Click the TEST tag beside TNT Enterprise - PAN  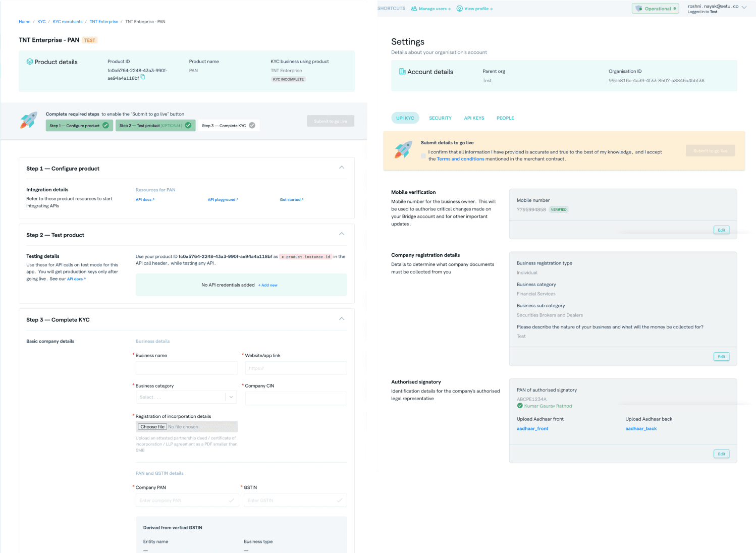pyautogui.click(x=90, y=40)
